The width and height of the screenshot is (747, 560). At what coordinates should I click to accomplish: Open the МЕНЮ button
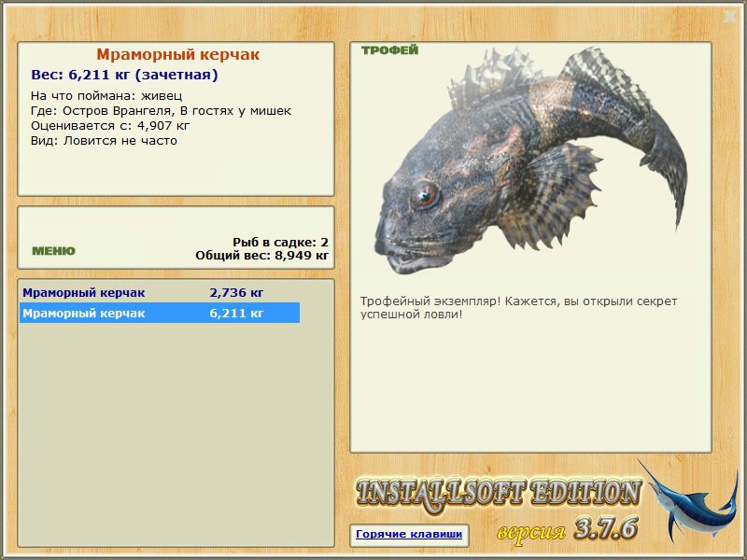(x=53, y=251)
